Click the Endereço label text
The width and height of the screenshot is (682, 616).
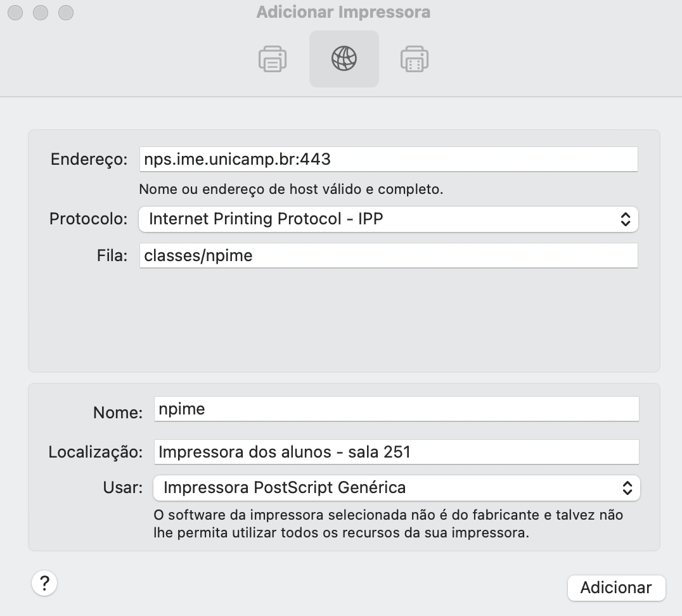[89, 159]
